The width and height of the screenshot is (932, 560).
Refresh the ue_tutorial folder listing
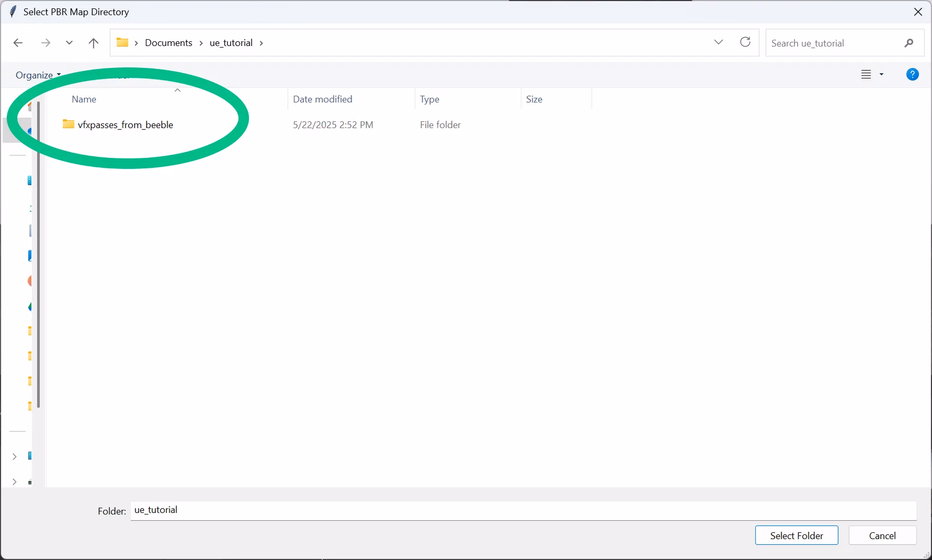tap(745, 42)
